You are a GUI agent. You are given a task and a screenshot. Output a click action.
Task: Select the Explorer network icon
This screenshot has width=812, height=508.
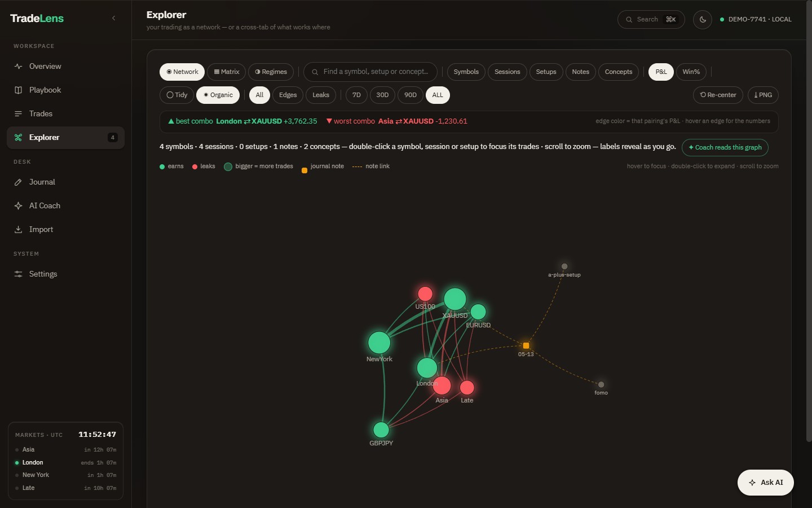tap(18, 137)
